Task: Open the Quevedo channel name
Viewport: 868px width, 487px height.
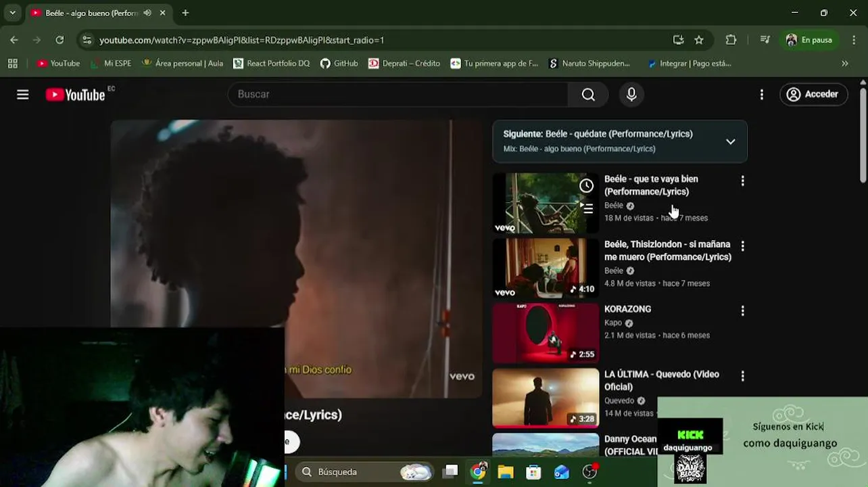Action: [x=619, y=400]
